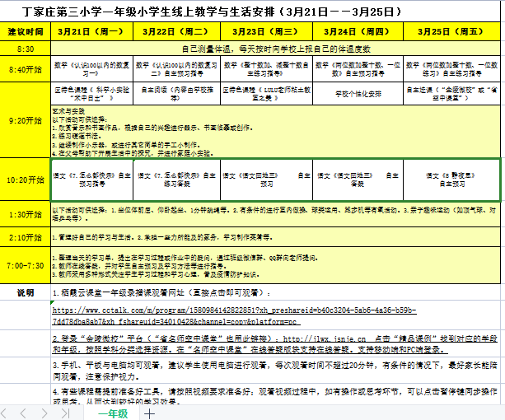Select the 科学小实验 course cell

click(x=91, y=93)
